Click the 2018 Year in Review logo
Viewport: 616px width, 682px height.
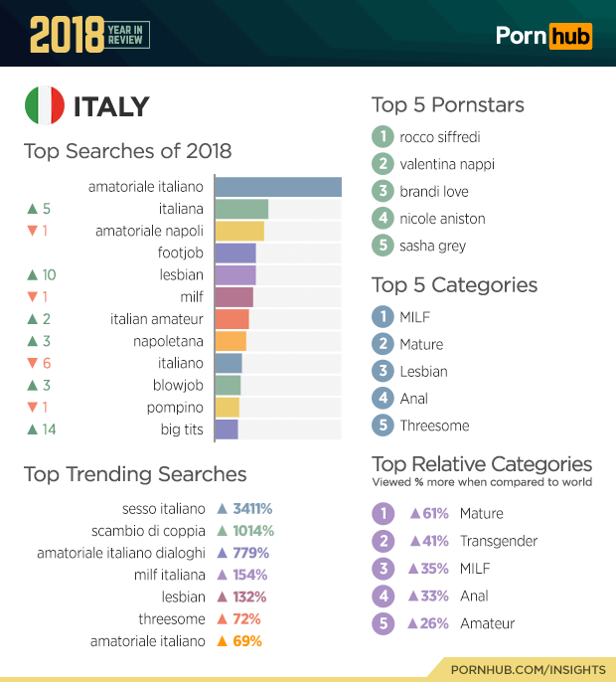point(88,35)
